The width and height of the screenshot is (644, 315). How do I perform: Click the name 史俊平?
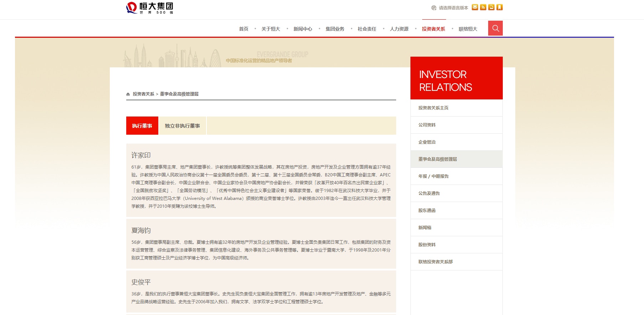click(141, 282)
